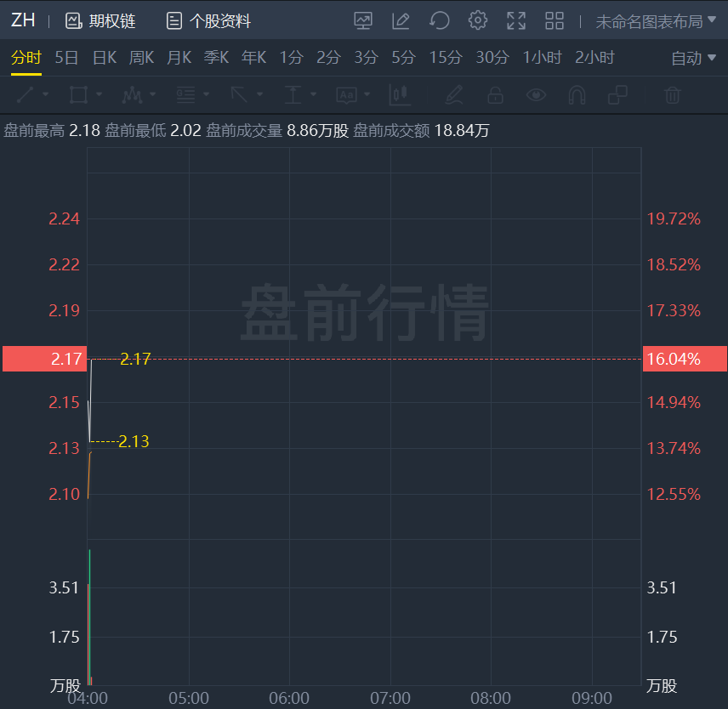Switch to the 15分 interval tab
The image size is (728, 709).
tap(446, 58)
